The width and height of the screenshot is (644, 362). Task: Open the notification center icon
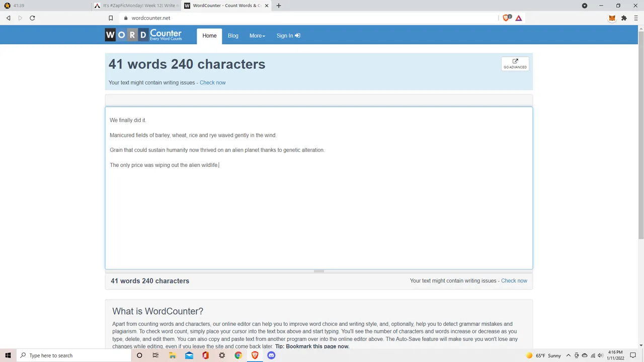coord(633,355)
